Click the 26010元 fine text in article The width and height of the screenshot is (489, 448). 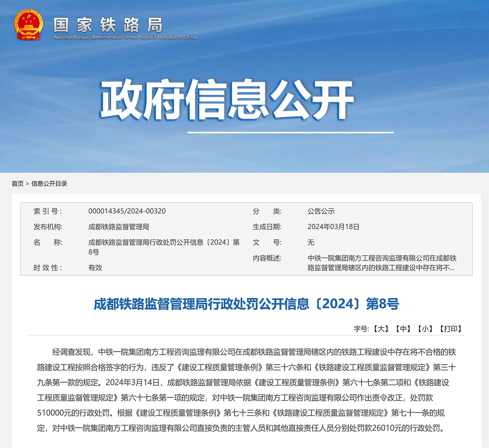pos(387,428)
